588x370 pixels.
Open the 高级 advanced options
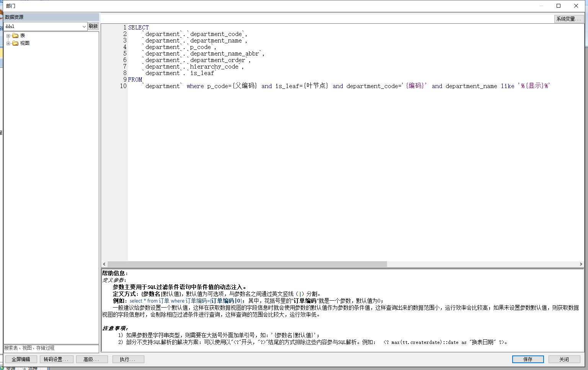pos(91,359)
